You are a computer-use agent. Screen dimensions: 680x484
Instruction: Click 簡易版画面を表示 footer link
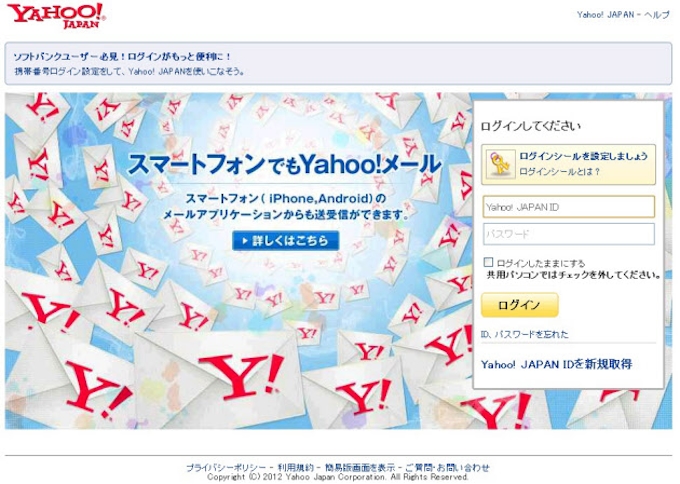coord(360,468)
